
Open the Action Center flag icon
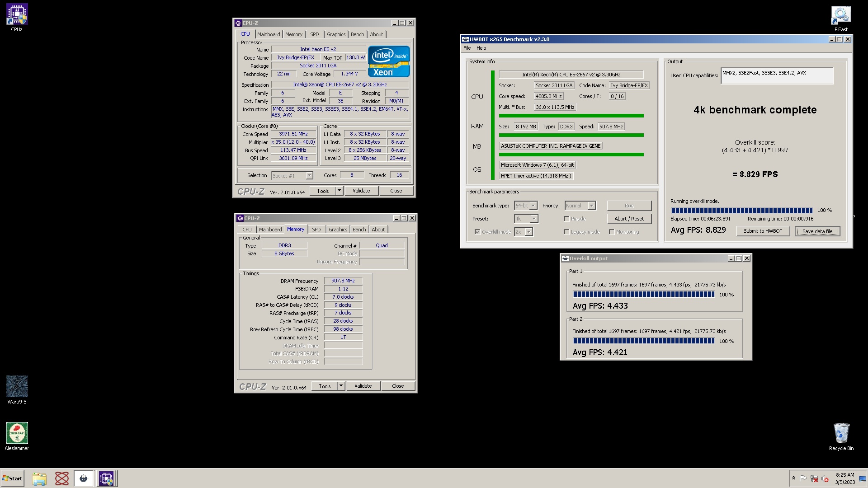pos(803,479)
